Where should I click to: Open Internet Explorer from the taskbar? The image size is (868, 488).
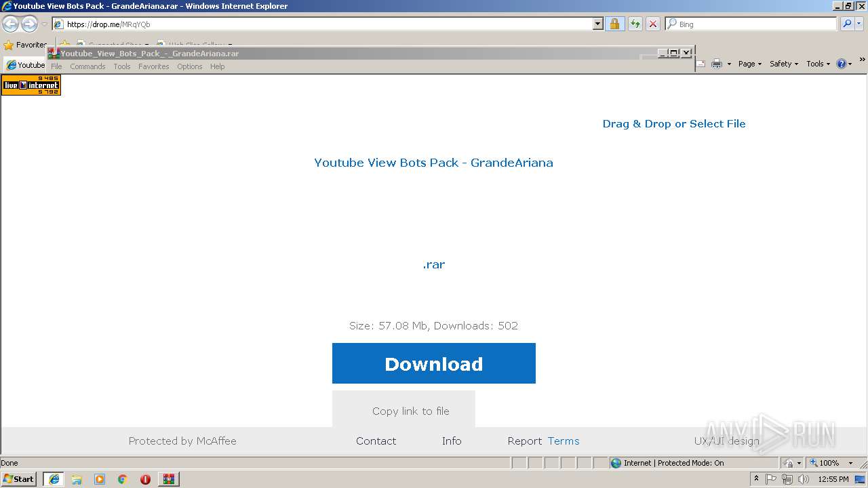[54, 479]
